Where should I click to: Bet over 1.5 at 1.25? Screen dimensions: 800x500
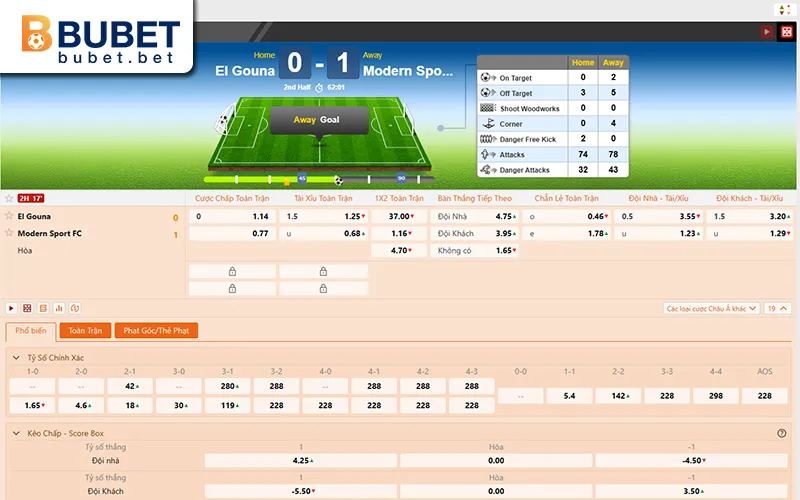323,216
